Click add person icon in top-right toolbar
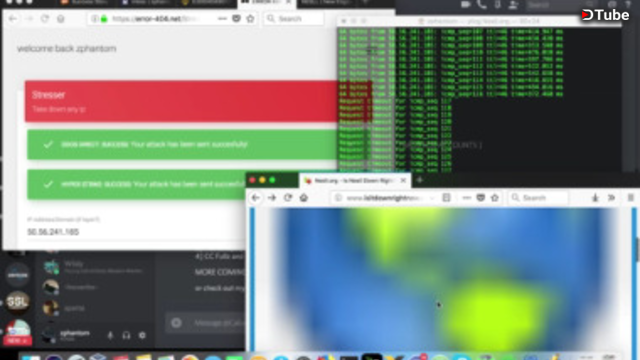The image size is (640, 360). pyautogui.click(x=513, y=4)
